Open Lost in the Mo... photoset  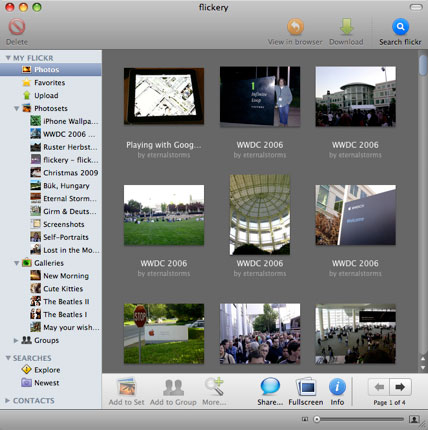51,250
